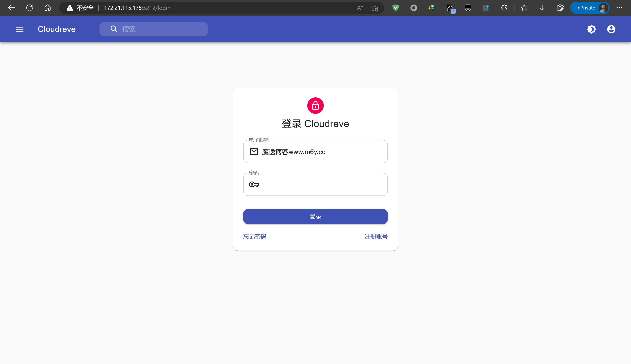The height and width of the screenshot is (364, 631).
Task: Go to browser home page icon
Action: pyautogui.click(x=47, y=8)
